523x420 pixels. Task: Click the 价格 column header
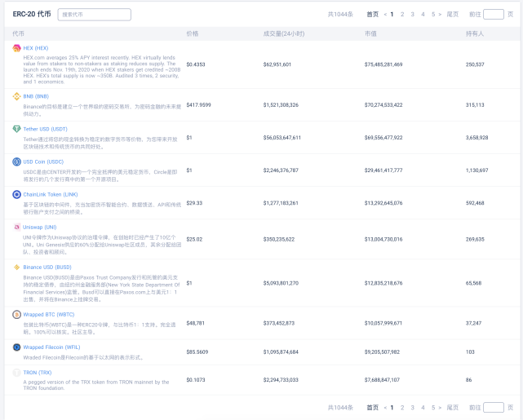coord(193,33)
